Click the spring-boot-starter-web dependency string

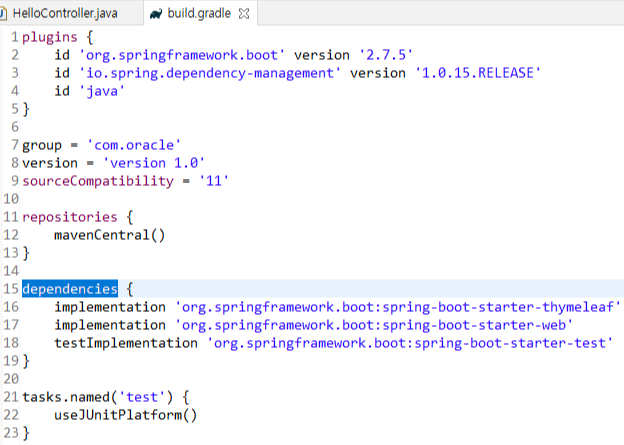[x=374, y=325]
